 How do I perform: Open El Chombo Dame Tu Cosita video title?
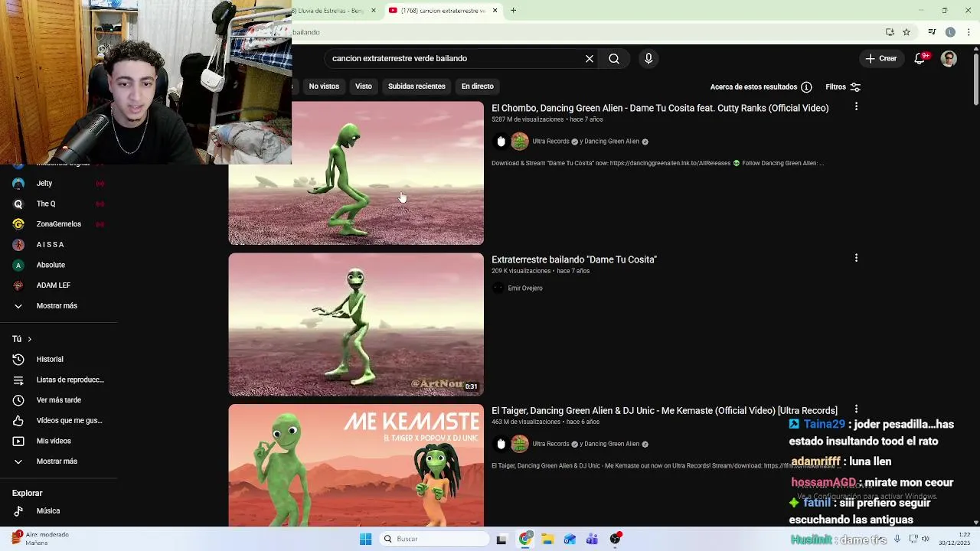pos(660,108)
